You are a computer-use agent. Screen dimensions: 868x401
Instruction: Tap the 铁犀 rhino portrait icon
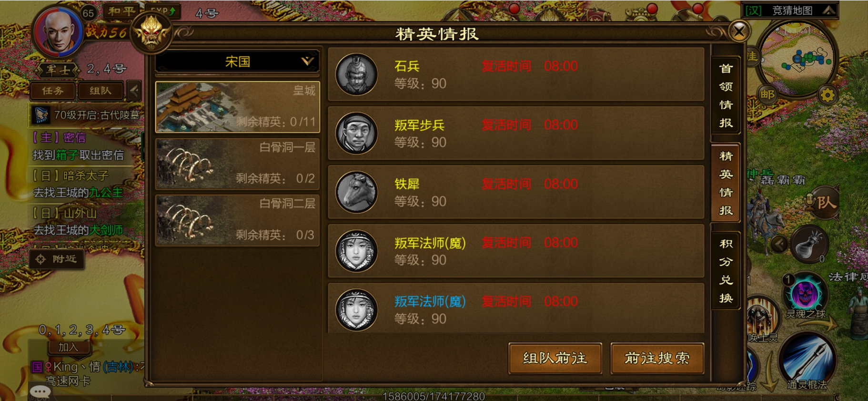(356, 192)
